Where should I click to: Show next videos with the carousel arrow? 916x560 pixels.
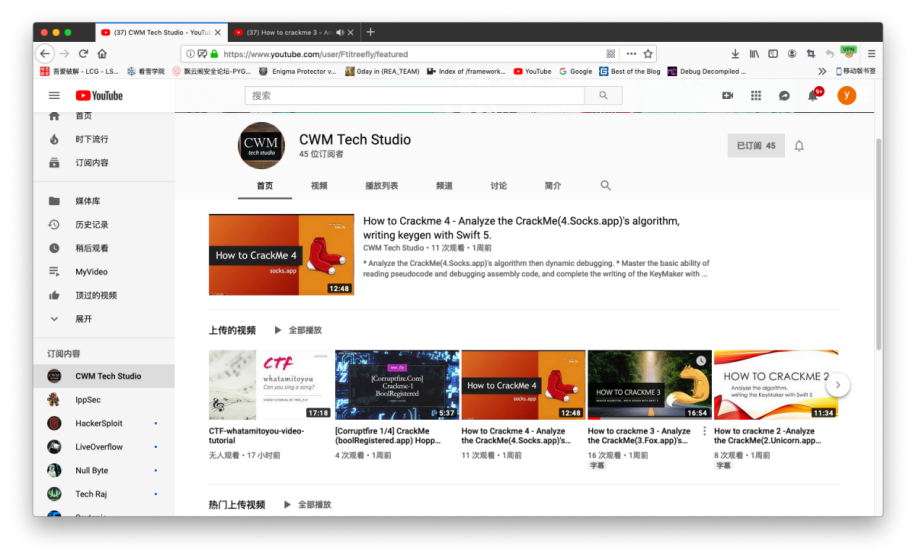838,385
